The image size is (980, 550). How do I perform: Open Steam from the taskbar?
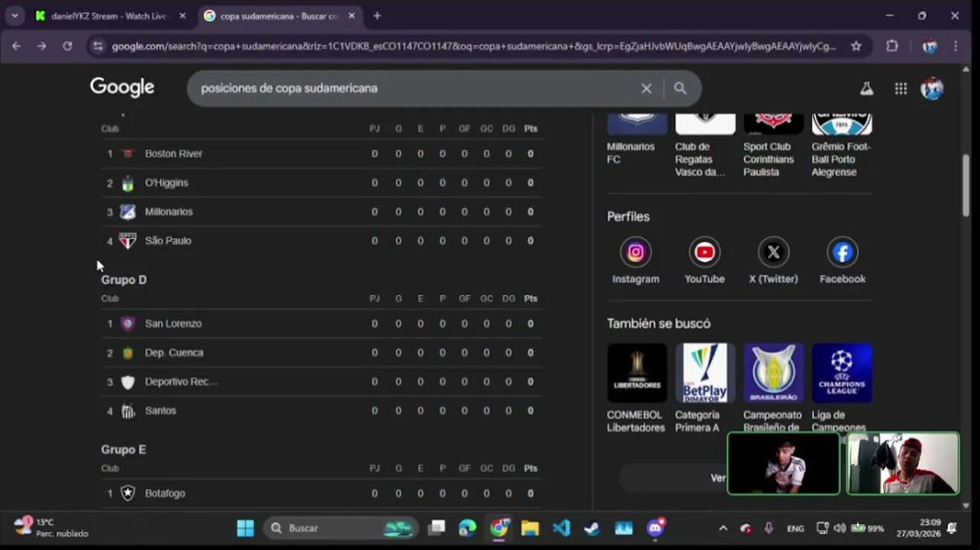(592, 528)
